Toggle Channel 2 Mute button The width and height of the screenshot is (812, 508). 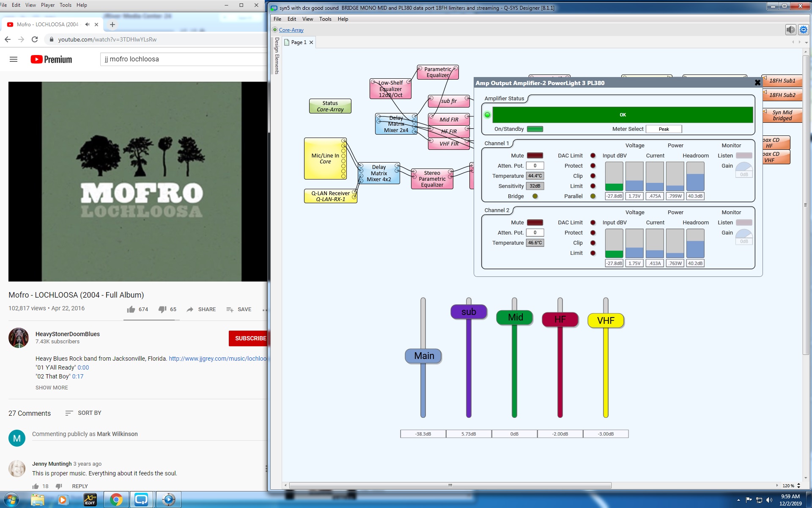pos(535,223)
